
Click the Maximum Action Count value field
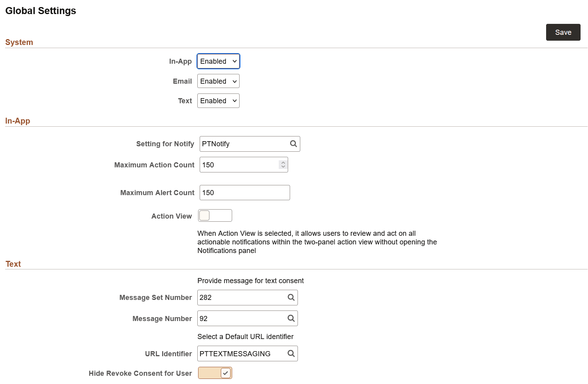pos(237,164)
